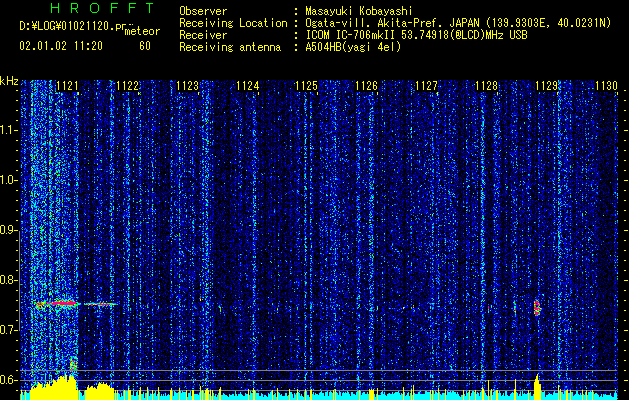629x400 pixels.
Task: Click the Receiving Location label
Action: click(x=233, y=23)
